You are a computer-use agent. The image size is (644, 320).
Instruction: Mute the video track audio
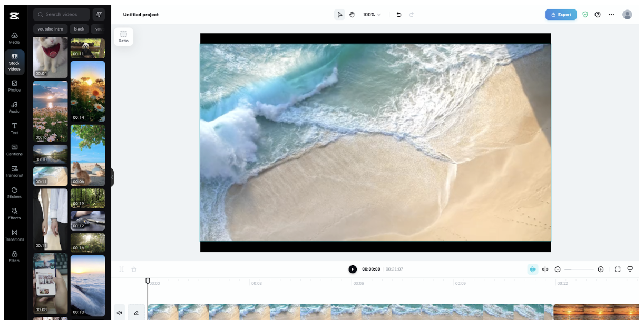point(120,313)
